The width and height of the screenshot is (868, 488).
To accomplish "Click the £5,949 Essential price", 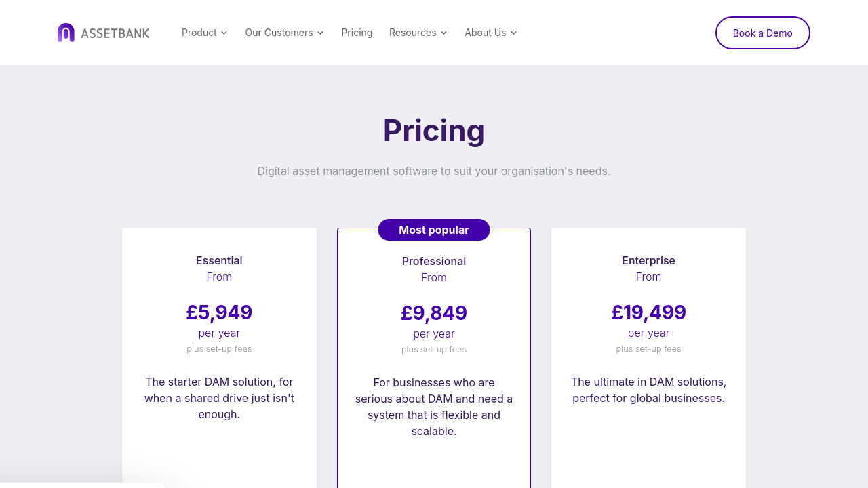I will click(x=219, y=312).
